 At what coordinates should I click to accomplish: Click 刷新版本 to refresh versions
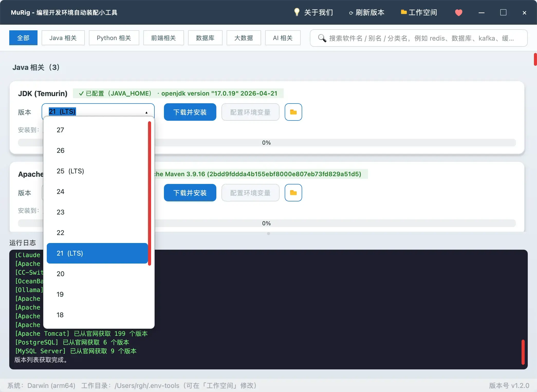point(367,12)
